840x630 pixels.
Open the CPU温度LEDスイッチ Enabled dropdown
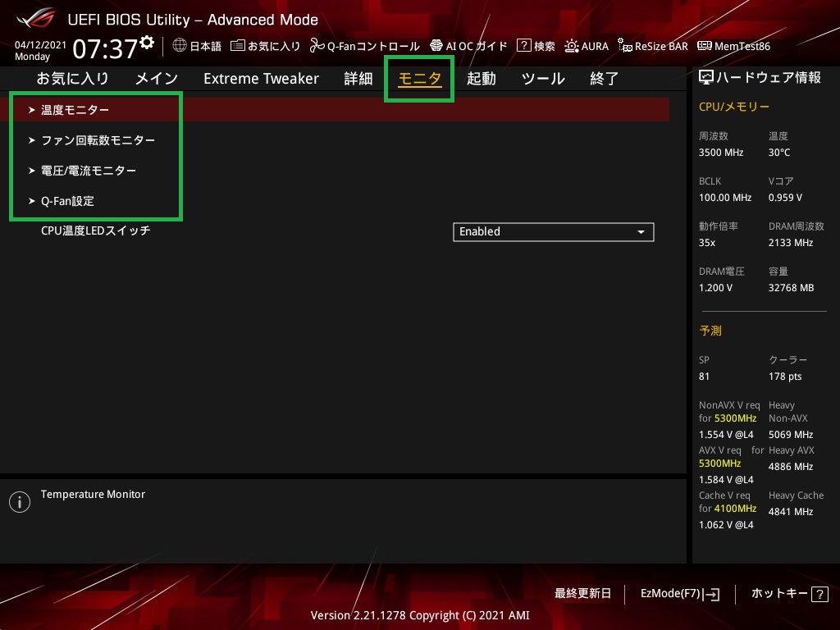pyautogui.click(x=554, y=232)
